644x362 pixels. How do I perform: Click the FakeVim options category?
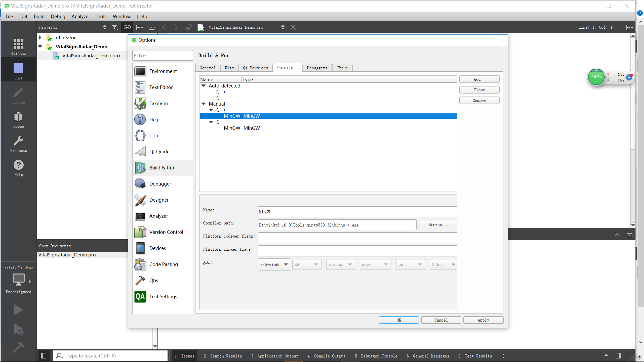(158, 103)
